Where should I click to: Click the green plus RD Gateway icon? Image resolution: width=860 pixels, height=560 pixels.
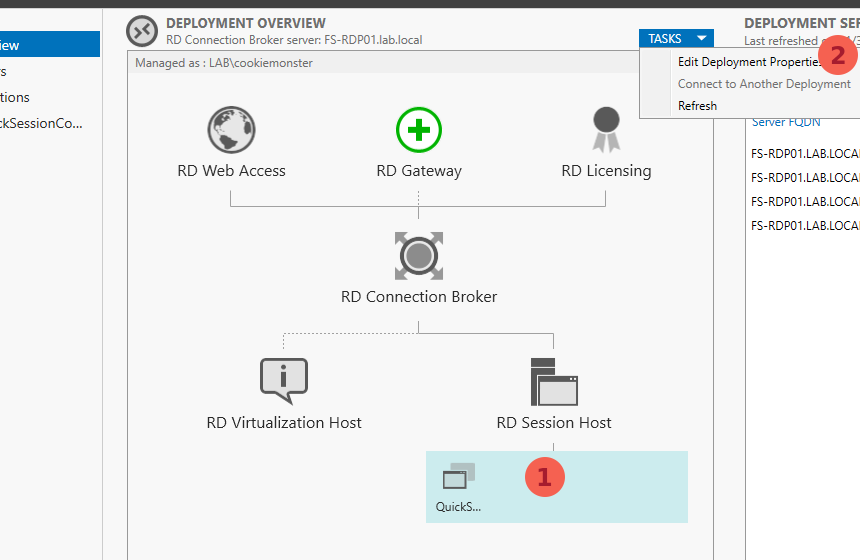click(x=418, y=131)
